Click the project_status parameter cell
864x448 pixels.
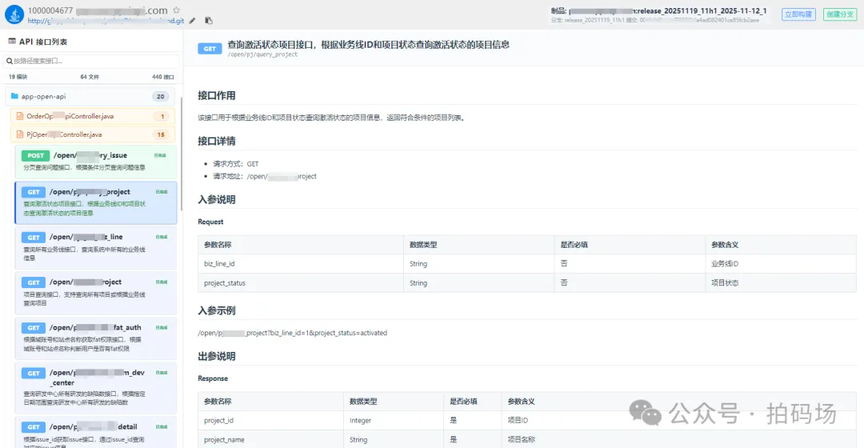[x=300, y=283]
